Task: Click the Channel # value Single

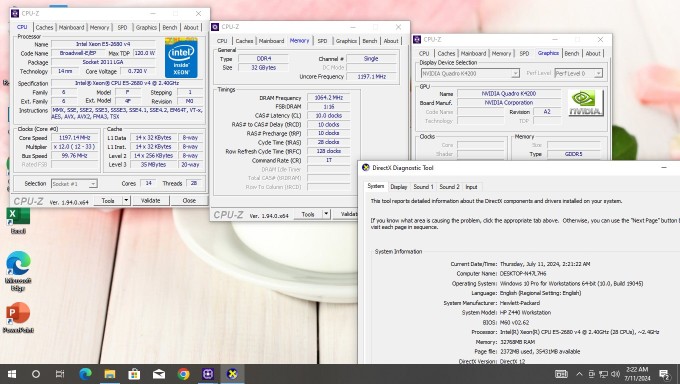Action: (x=371, y=59)
